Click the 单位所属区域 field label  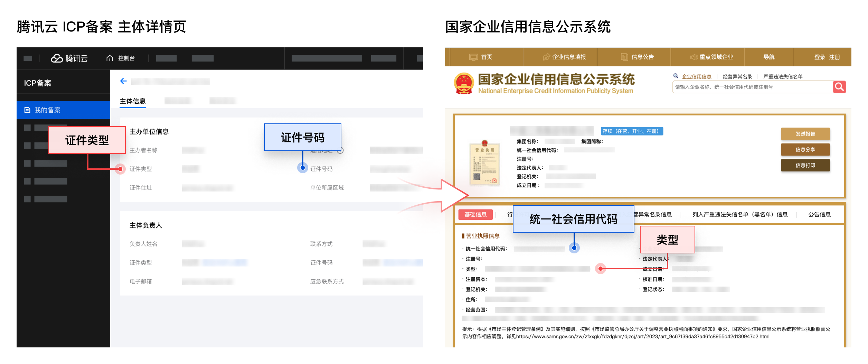327,188
